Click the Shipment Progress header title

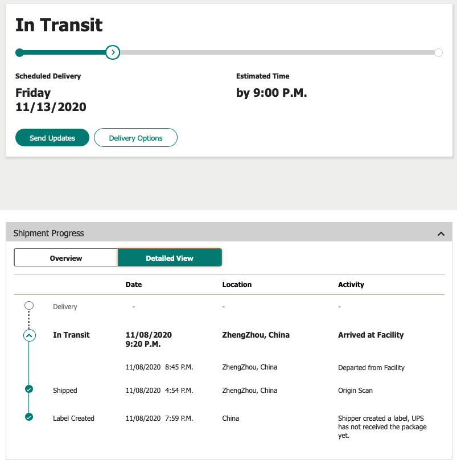coord(49,233)
